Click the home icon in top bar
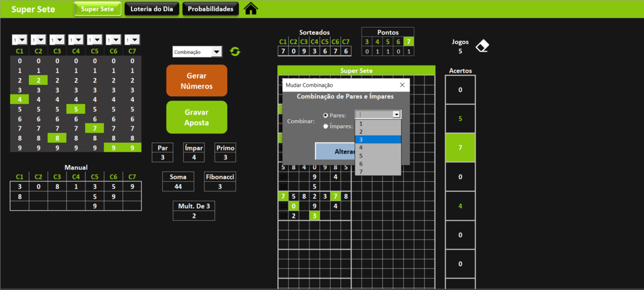 tap(250, 9)
